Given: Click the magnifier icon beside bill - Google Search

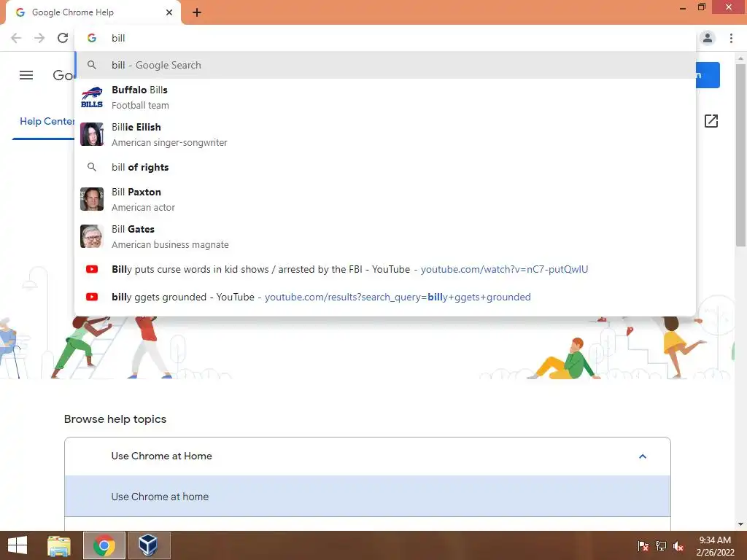Looking at the screenshot, I should [92, 65].
